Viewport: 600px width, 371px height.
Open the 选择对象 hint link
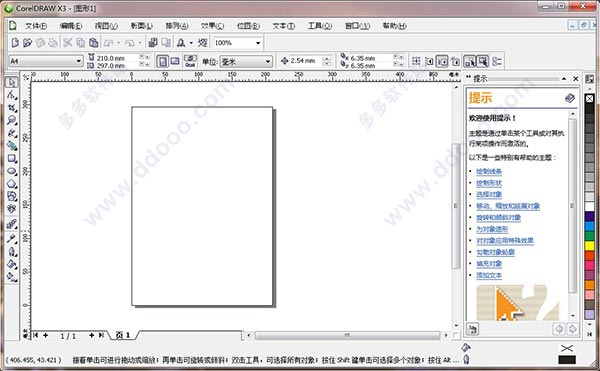pyautogui.click(x=489, y=195)
